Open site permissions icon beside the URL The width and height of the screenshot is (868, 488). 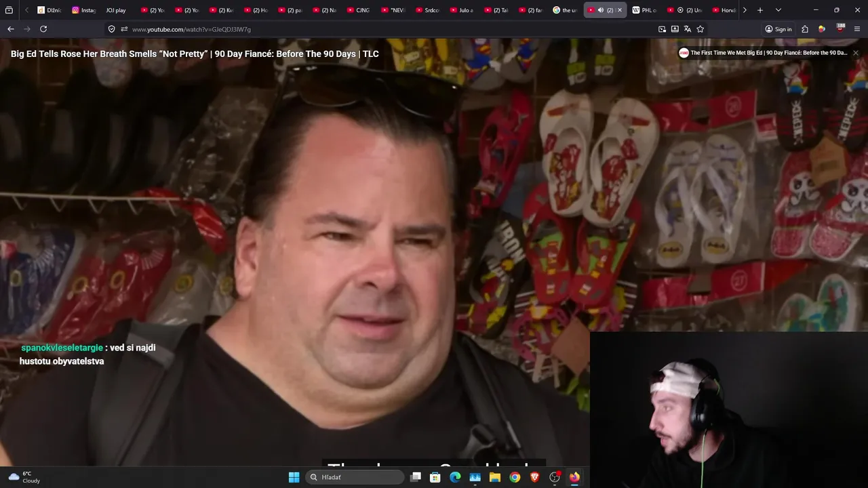[124, 29]
